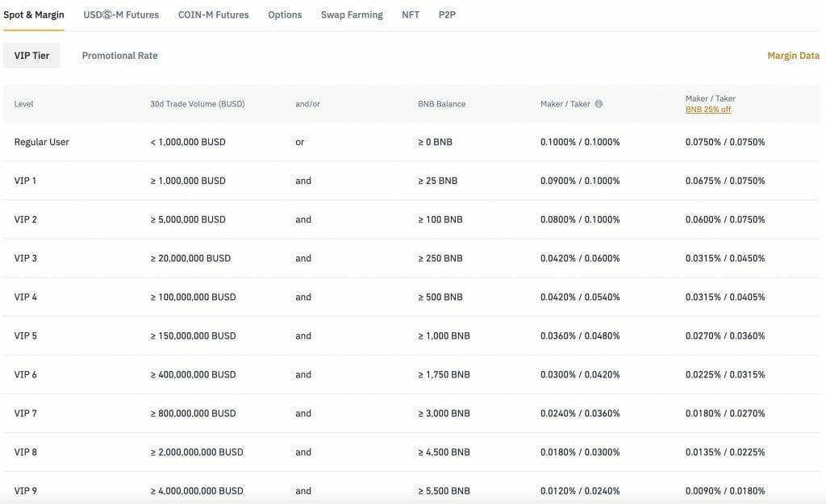Image resolution: width=826 pixels, height=504 pixels.
Task: Click the ≥ 1,000 BNB balance cell
Action: point(444,335)
